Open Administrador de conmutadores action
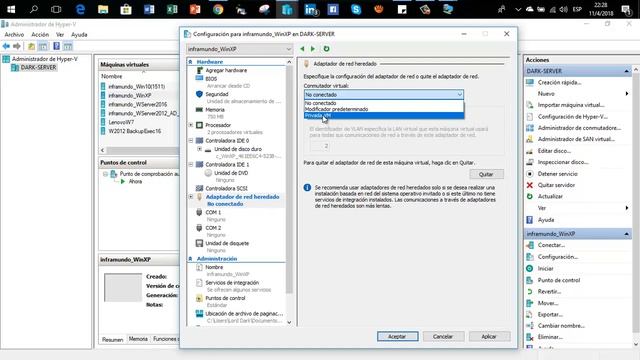640x360 pixels. 579,128
